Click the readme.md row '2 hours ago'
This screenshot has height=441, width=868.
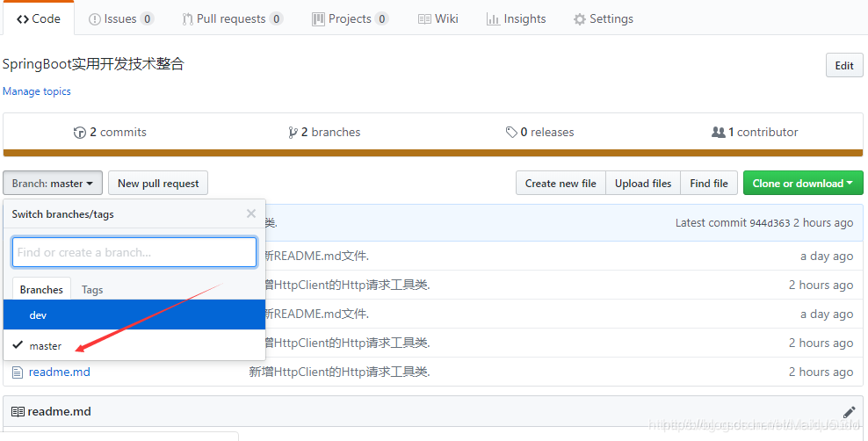point(821,372)
